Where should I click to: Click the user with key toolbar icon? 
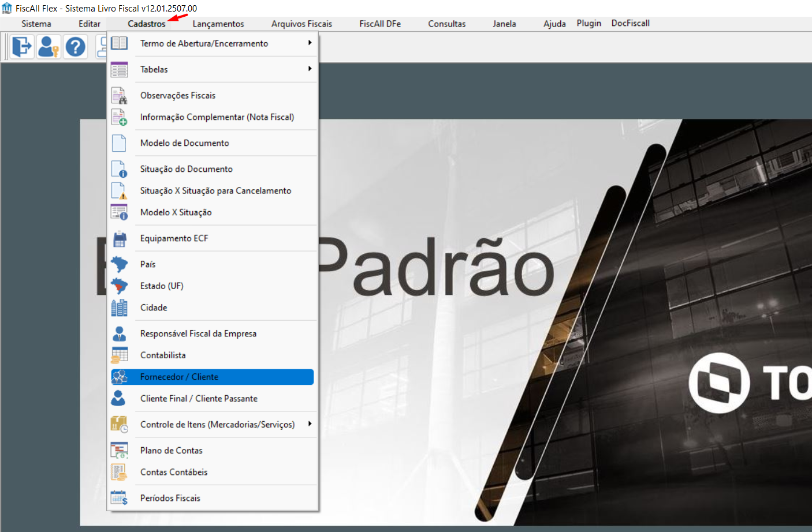tap(49, 47)
